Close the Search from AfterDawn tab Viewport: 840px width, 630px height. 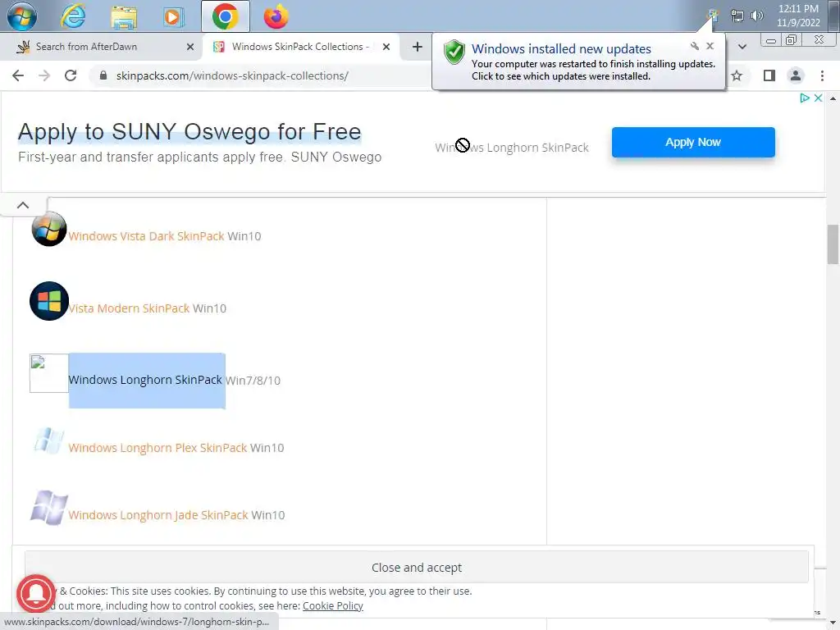pyautogui.click(x=190, y=47)
